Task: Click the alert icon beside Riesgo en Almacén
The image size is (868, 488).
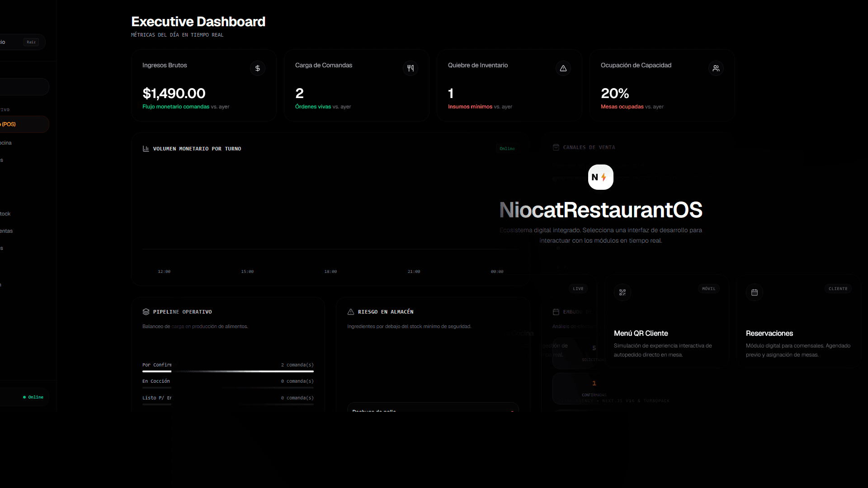Action: [x=351, y=312]
